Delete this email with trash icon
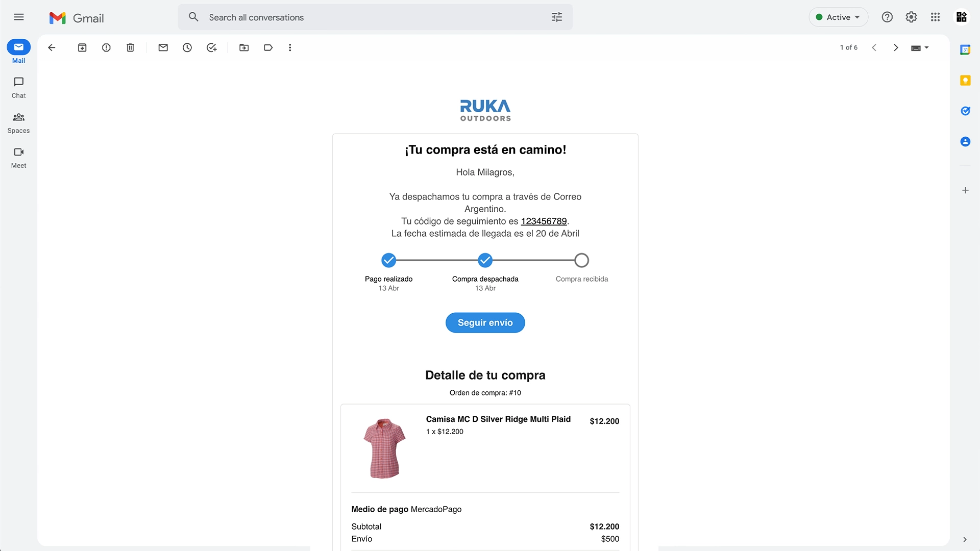Image resolution: width=980 pixels, height=551 pixels. [130, 47]
